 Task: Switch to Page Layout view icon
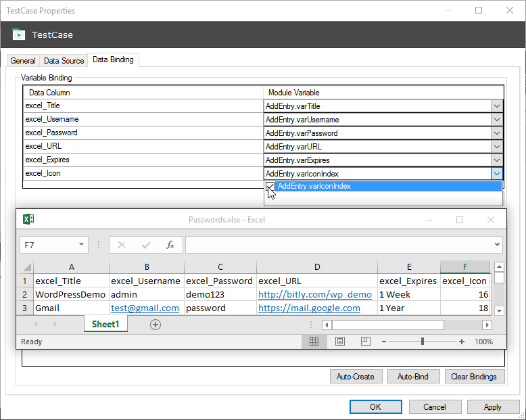tap(340, 342)
